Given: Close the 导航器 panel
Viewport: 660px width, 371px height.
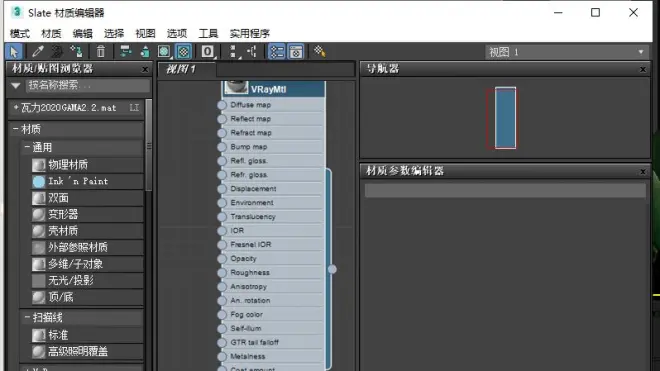Looking at the screenshot, I should [x=643, y=69].
